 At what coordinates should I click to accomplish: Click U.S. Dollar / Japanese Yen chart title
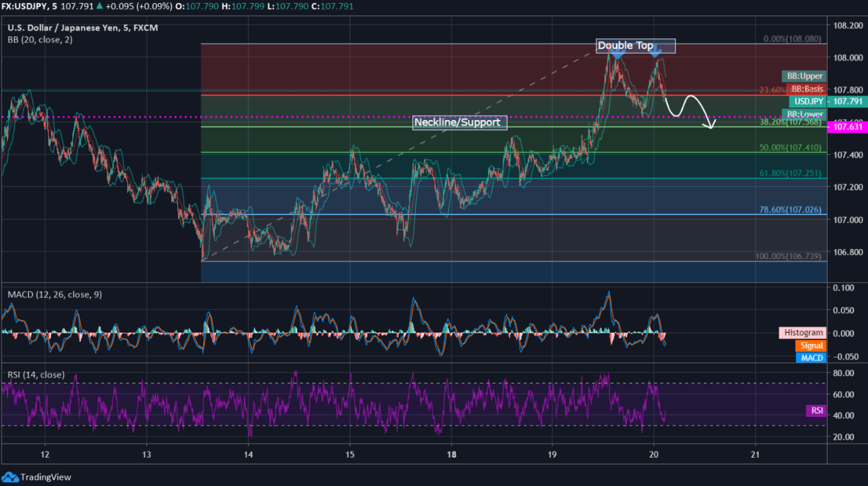pyautogui.click(x=82, y=28)
